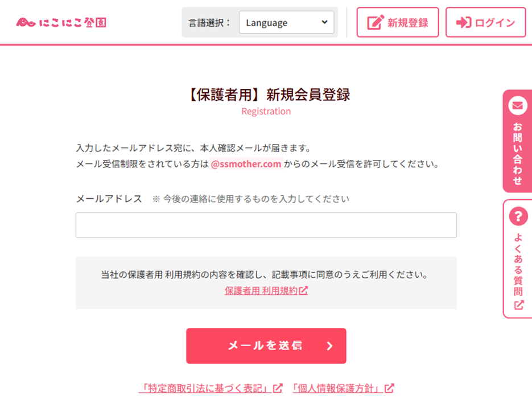Click the 新規登録 registration button
Screen dimensions: 532x410
coord(397,22)
